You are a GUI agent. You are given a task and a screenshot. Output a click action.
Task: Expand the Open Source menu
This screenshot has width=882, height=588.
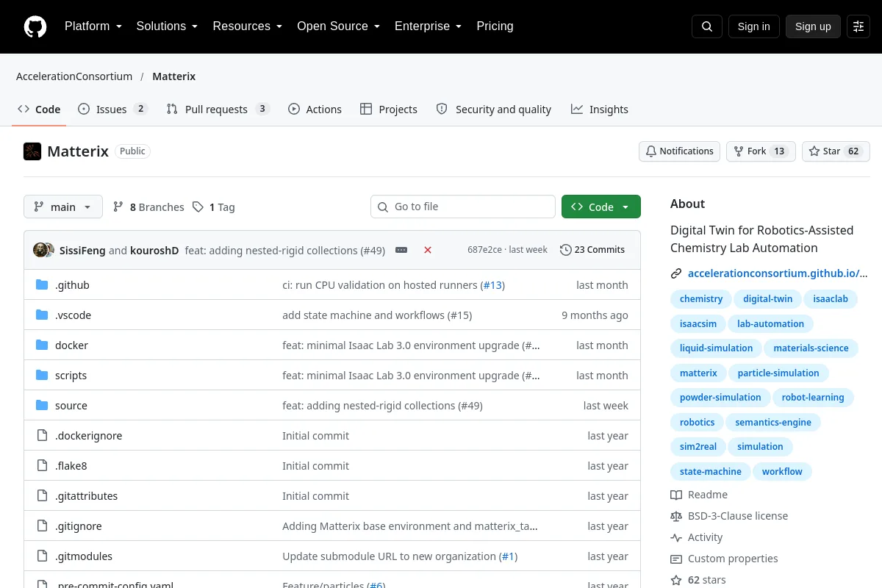tap(339, 26)
